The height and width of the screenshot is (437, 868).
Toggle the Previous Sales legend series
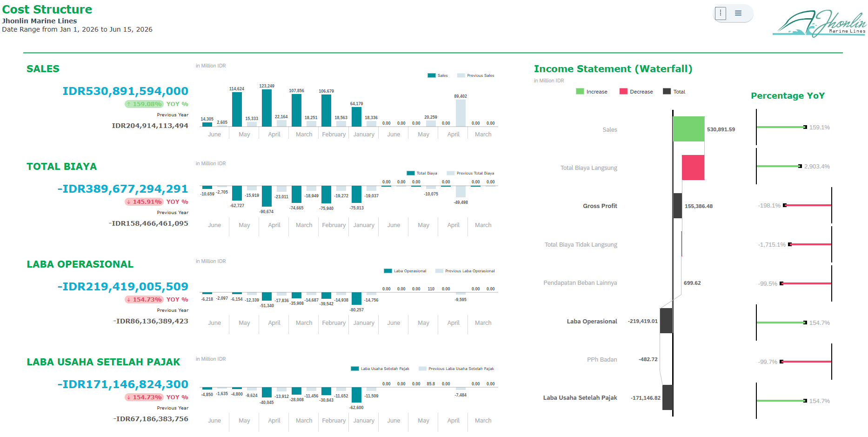(476, 75)
